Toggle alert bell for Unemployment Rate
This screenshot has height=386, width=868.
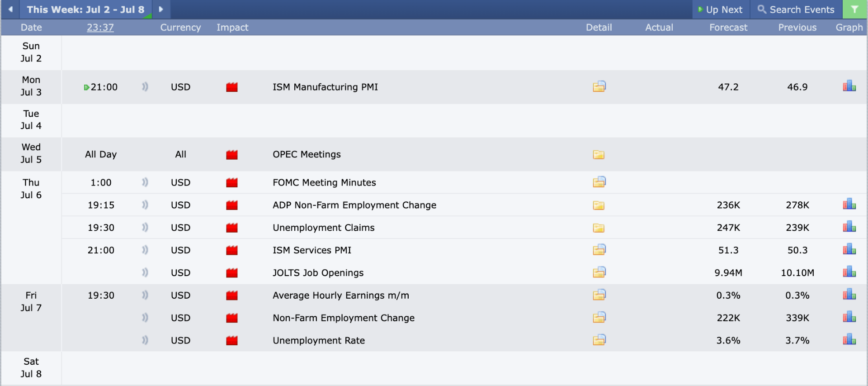pos(145,340)
